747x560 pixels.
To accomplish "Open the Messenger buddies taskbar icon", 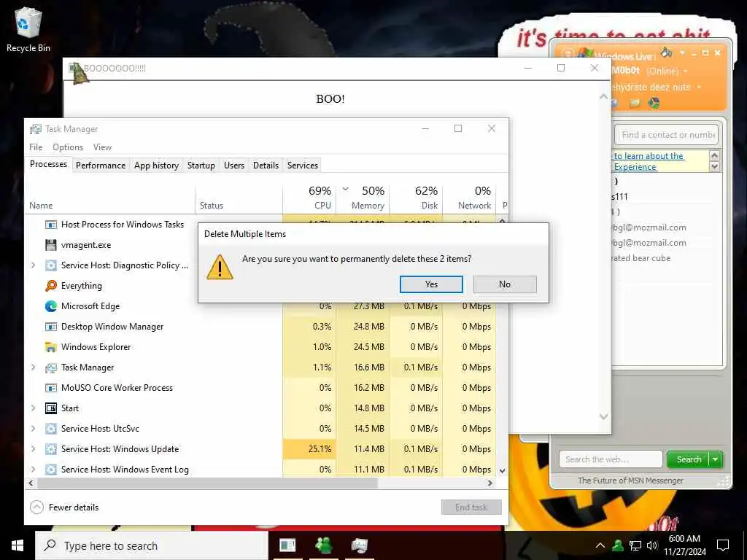I will (x=324, y=545).
